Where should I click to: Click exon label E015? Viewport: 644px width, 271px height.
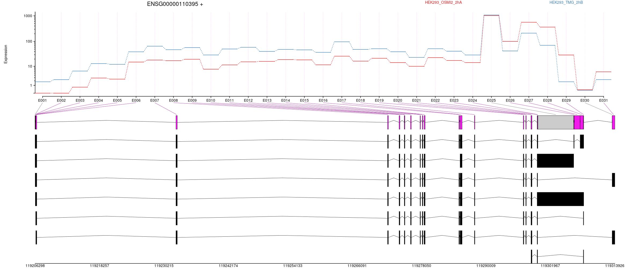coord(304,101)
